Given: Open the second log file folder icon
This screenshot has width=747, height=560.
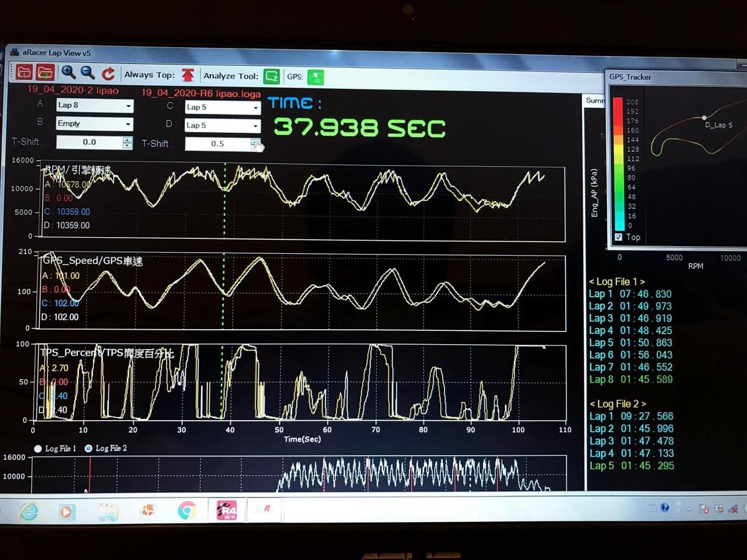Looking at the screenshot, I should coord(45,73).
